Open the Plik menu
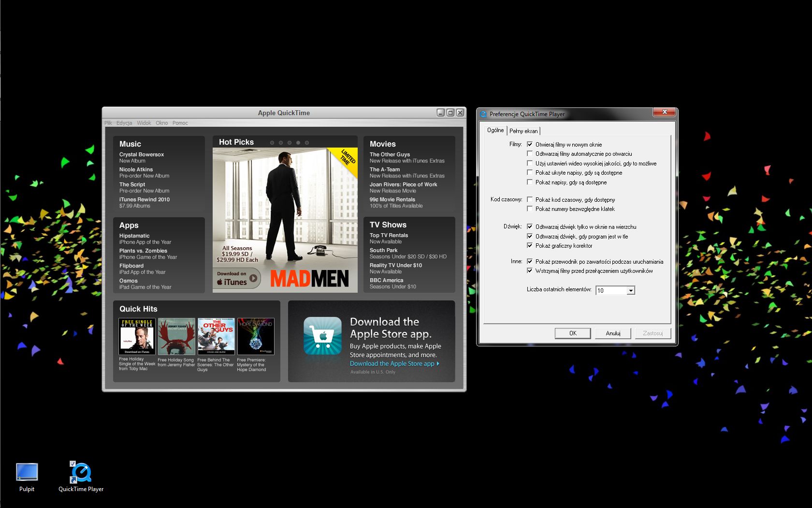The height and width of the screenshot is (508, 812). point(108,123)
